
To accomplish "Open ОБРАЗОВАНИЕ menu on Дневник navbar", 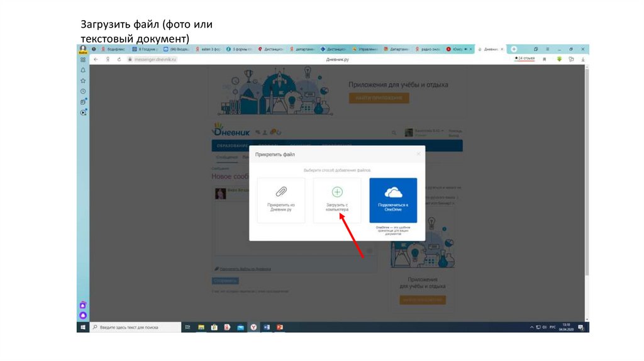I will pyautogui.click(x=232, y=146).
